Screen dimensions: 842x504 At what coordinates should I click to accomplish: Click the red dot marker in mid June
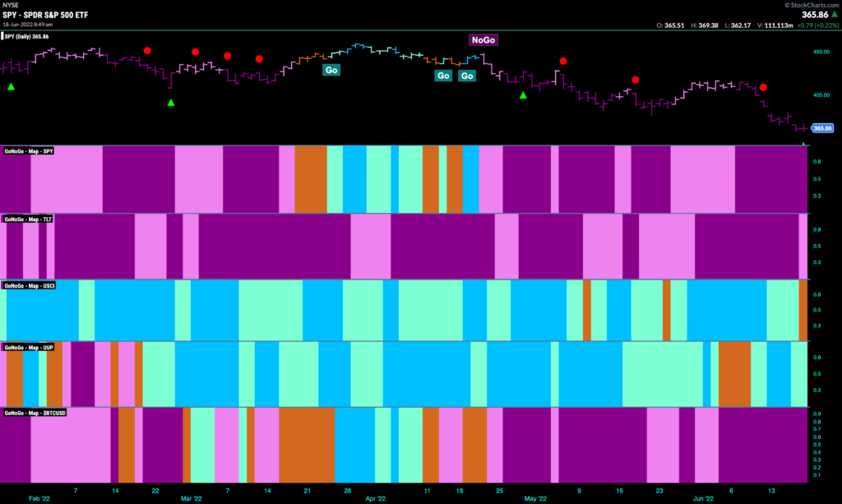pyautogui.click(x=763, y=87)
